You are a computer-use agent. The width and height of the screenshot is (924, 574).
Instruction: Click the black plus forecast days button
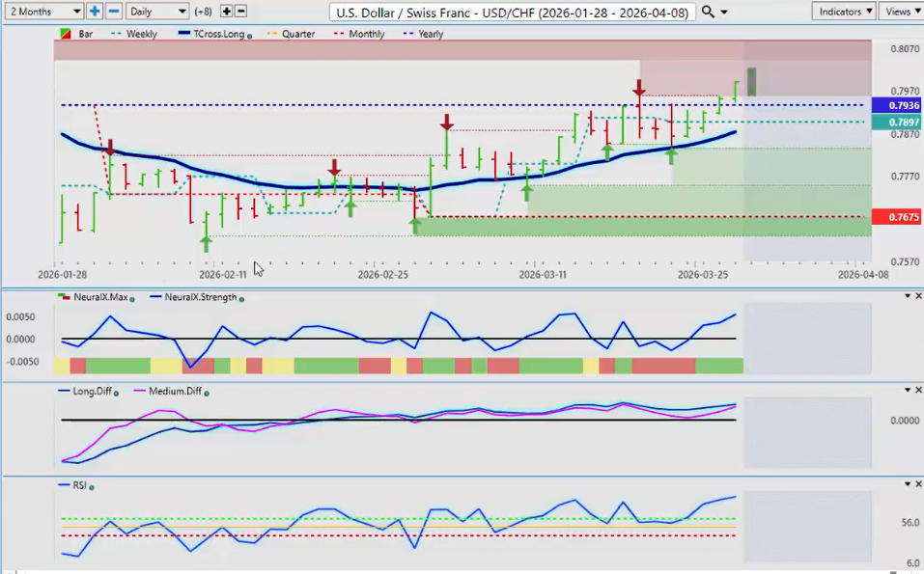tap(226, 12)
